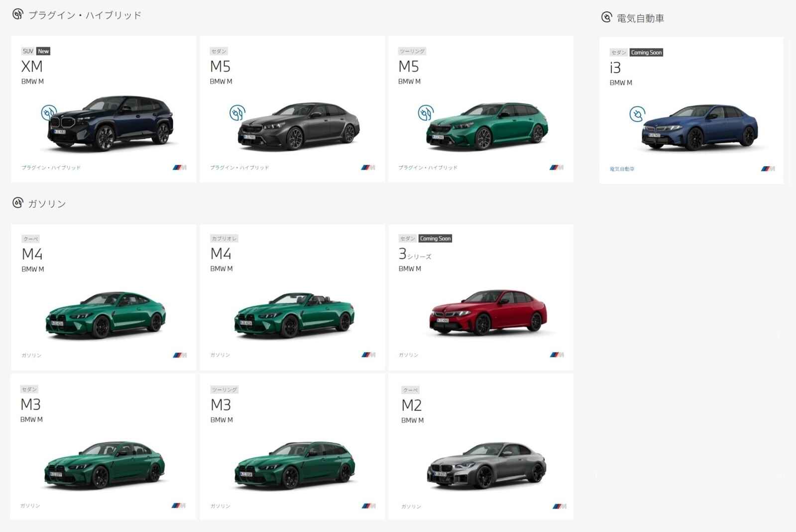Select the 3 シリーズ model title

pos(415,254)
